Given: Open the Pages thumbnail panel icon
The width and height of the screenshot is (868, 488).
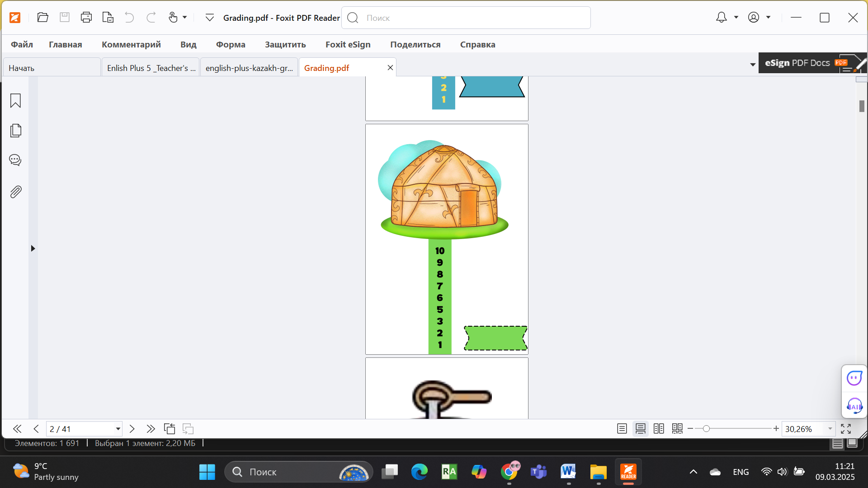Looking at the screenshot, I should 15,131.
